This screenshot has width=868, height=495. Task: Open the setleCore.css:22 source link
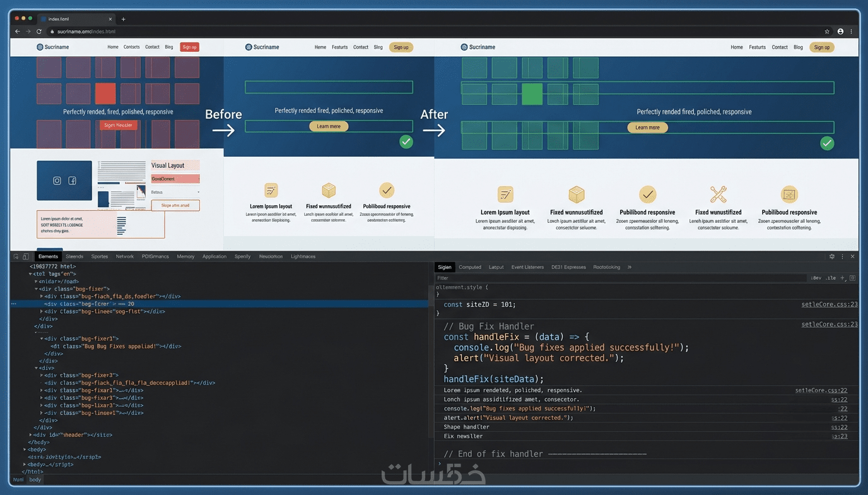pyautogui.click(x=821, y=390)
